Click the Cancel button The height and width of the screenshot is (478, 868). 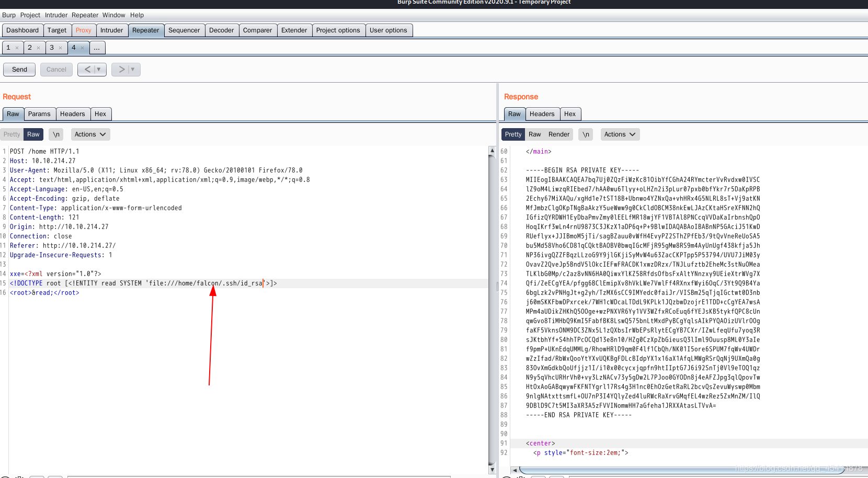point(56,70)
